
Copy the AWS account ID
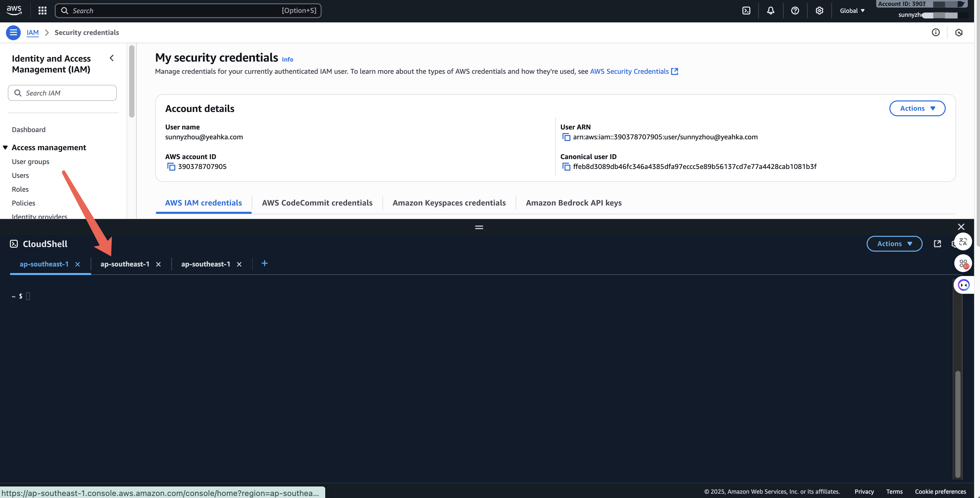click(171, 167)
